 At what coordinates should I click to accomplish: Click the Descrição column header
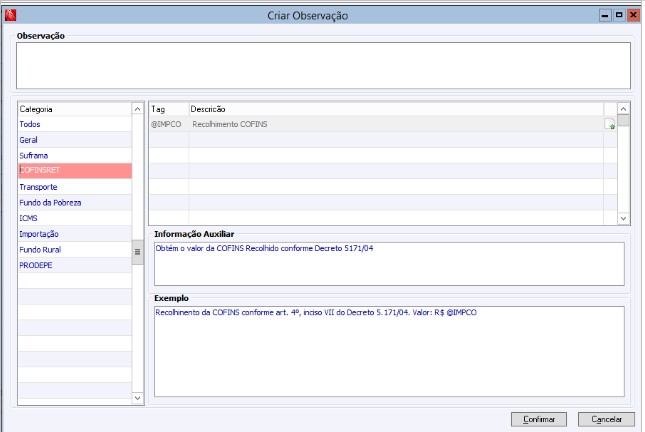[x=396, y=109]
